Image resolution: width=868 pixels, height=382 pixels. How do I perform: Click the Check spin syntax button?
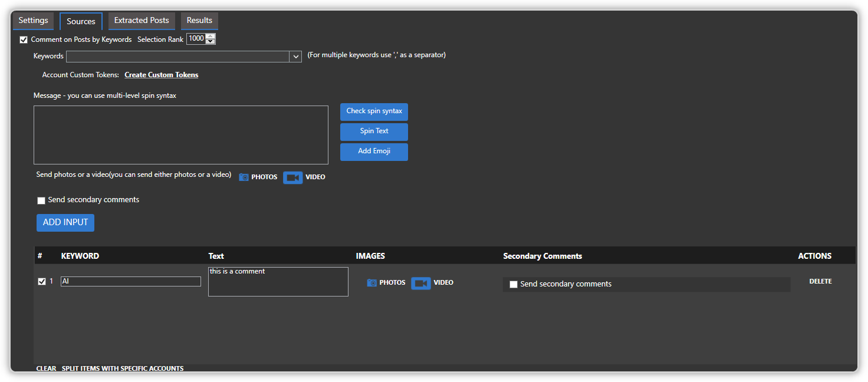click(x=374, y=111)
